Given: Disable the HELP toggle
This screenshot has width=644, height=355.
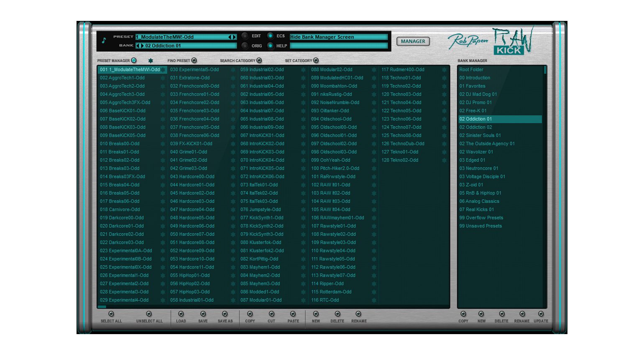Looking at the screenshot, I should point(270,46).
